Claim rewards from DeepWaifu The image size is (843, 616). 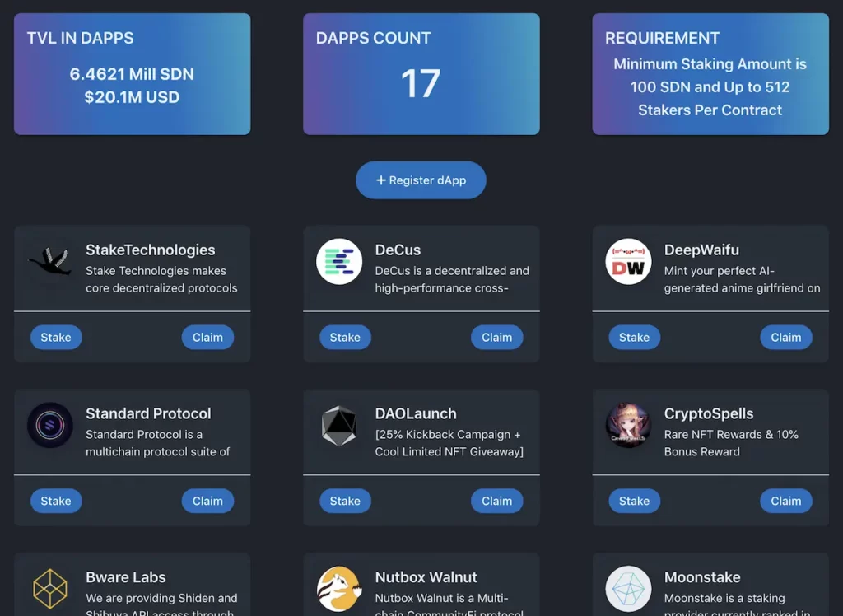click(x=786, y=338)
